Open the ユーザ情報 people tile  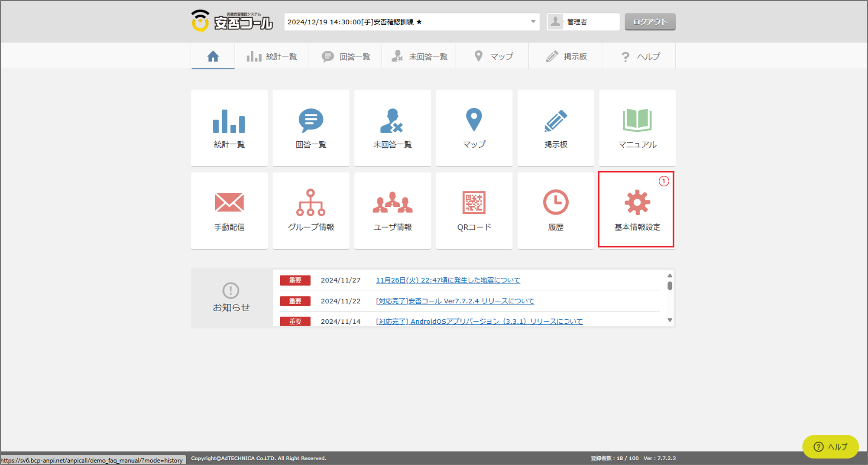[392, 211]
